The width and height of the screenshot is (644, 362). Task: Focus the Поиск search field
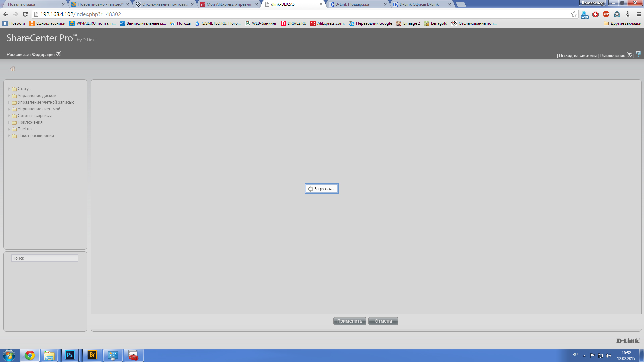[45, 258]
